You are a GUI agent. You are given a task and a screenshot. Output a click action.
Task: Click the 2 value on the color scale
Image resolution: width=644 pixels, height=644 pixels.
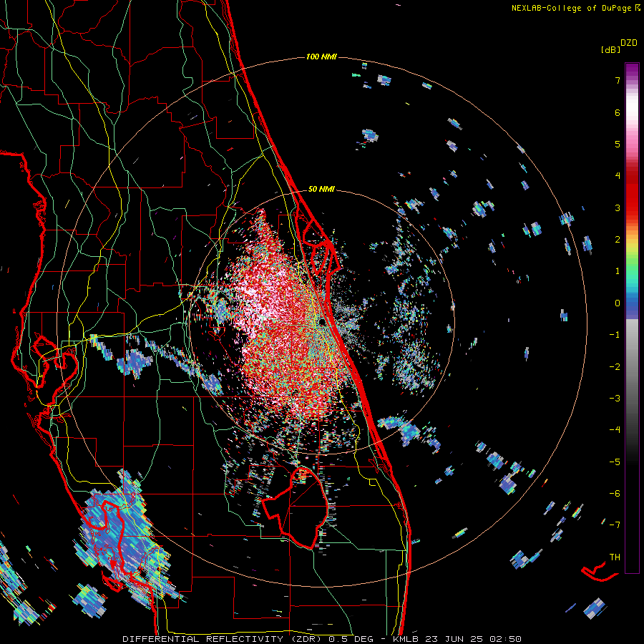click(x=618, y=240)
